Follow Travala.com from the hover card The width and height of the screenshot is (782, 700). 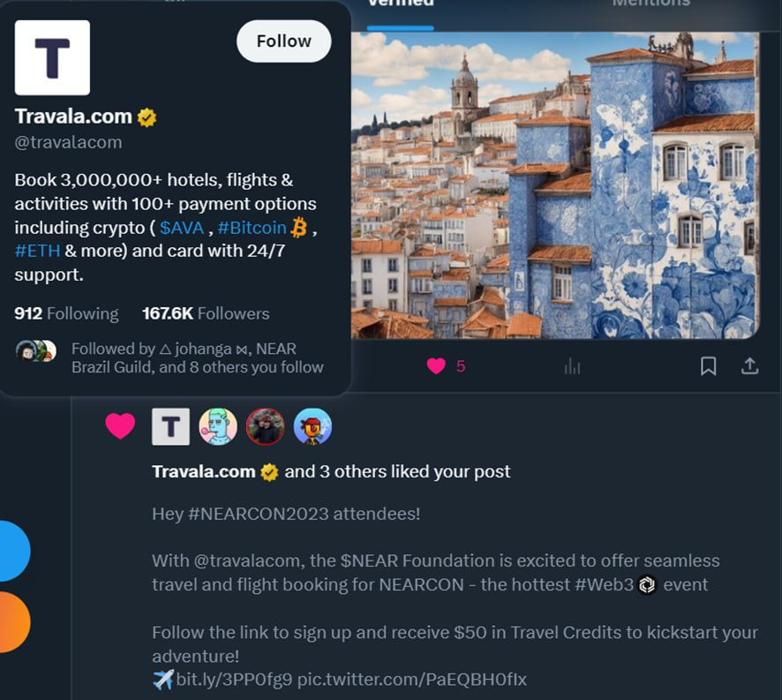click(284, 41)
